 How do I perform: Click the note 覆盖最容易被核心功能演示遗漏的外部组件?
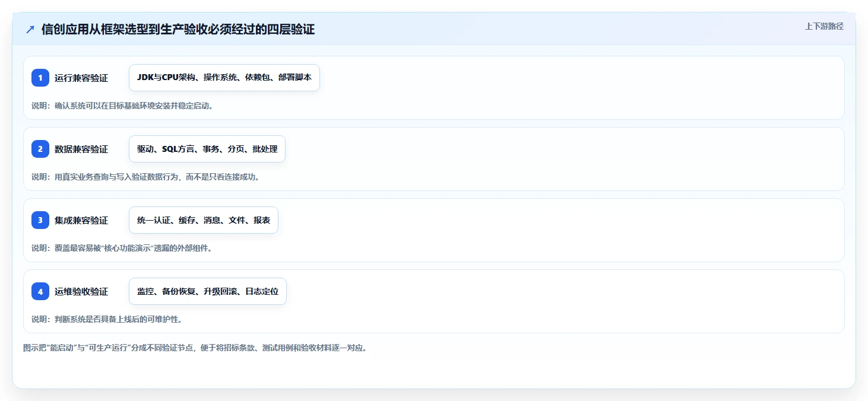point(122,248)
